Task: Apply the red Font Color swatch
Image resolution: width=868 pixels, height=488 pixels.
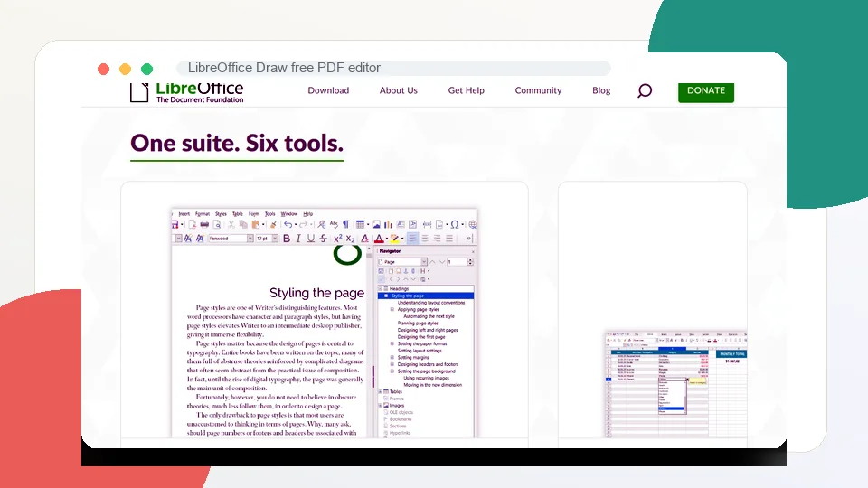Action: click(x=379, y=239)
